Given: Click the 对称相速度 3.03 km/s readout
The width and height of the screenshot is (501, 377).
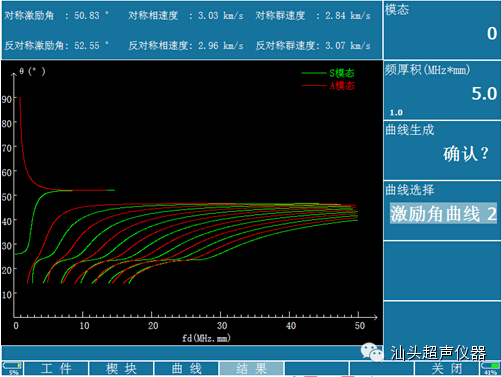Looking at the screenshot, I should point(186,15).
